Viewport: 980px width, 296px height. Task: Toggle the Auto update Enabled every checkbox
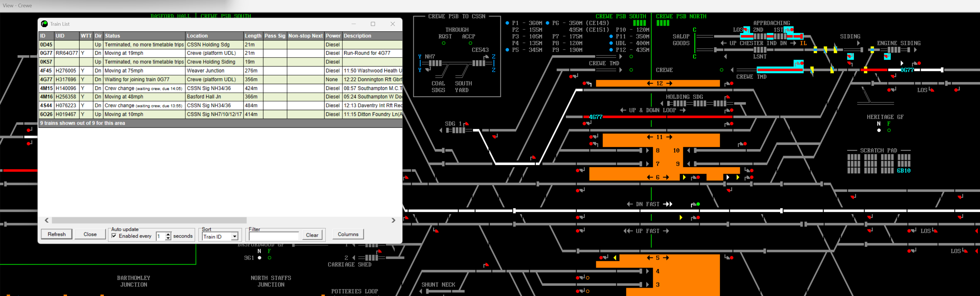114,236
